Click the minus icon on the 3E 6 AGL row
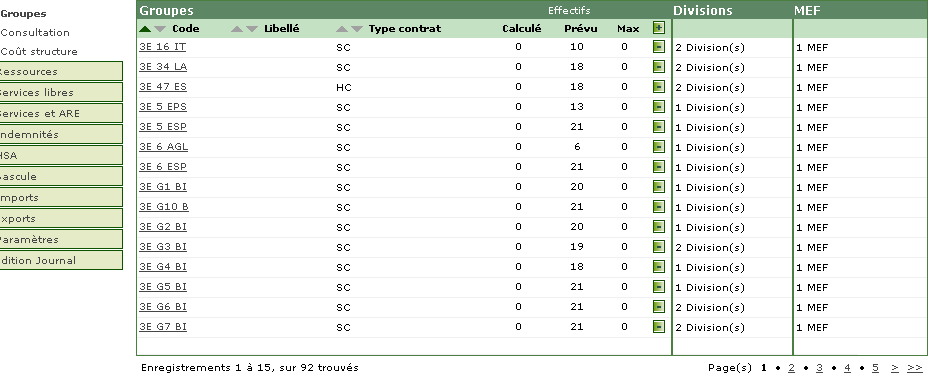 (659, 147)
